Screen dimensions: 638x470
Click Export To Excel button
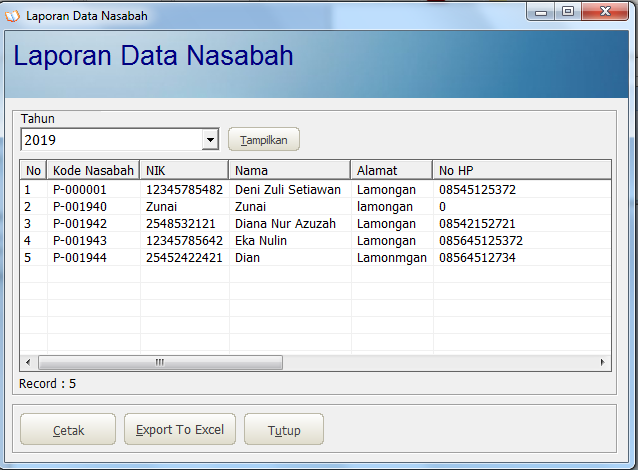pos(180,430)
